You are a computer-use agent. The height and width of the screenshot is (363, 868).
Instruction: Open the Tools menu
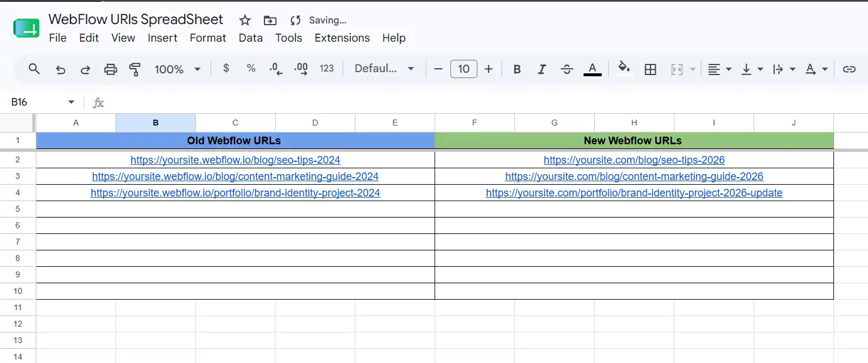pos(289,38)
